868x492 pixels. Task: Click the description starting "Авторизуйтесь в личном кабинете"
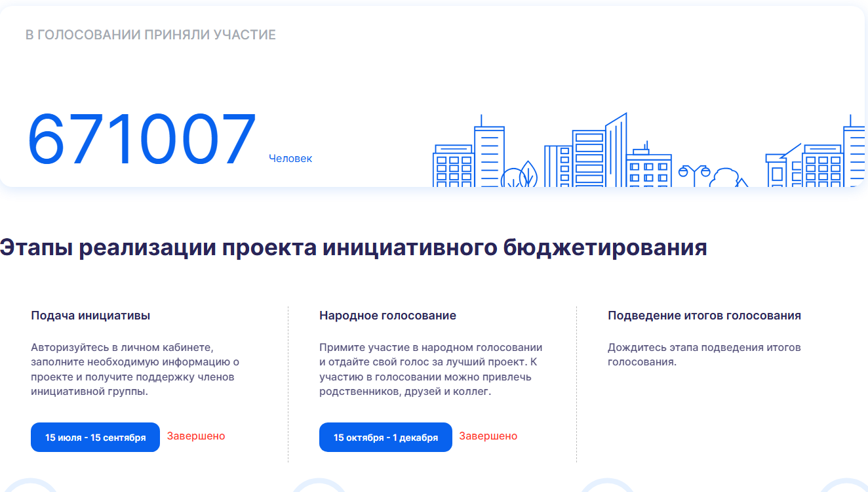[135, 369]
